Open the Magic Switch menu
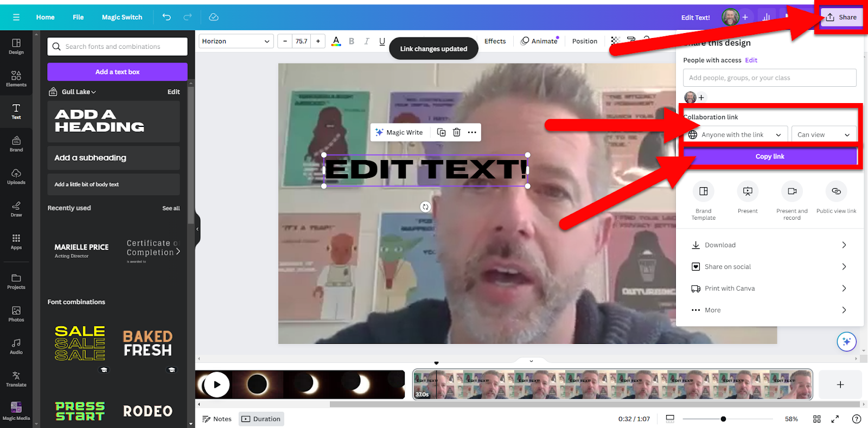Image resolution: width=868 pixels, height=428 pixels. coord(122,17)
